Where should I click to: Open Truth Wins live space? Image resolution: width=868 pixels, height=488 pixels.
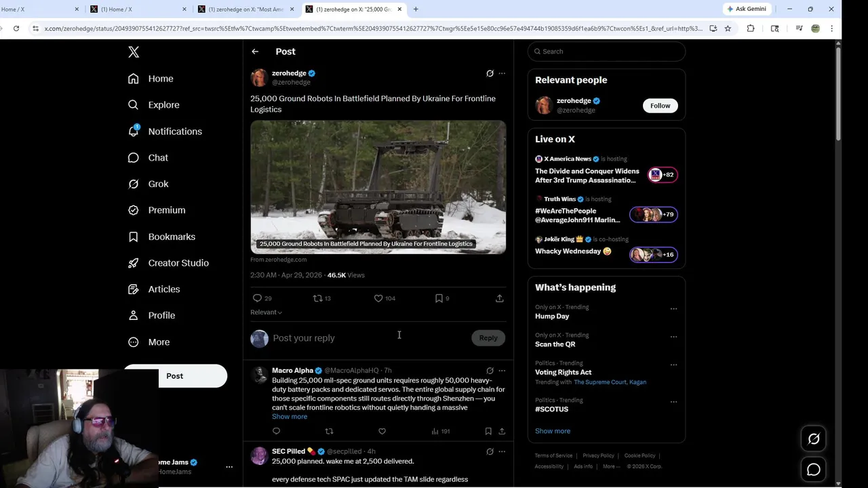click(x=606, y=210)
